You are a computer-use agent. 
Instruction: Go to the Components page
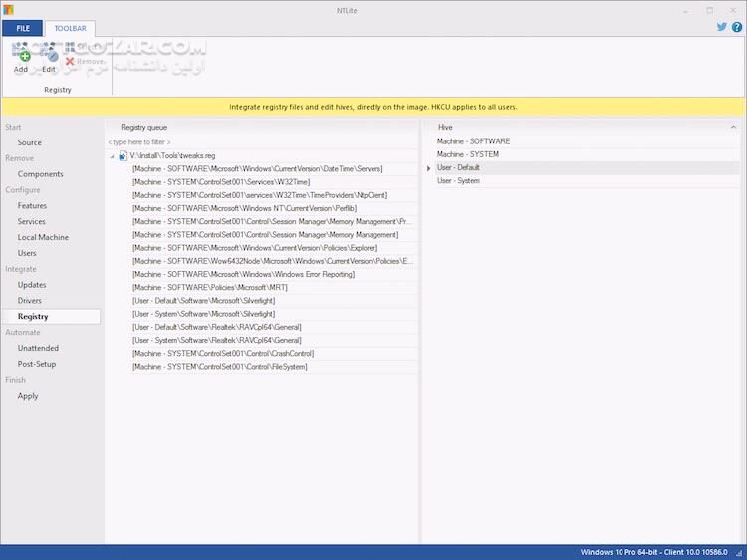[x=40, y=174]
